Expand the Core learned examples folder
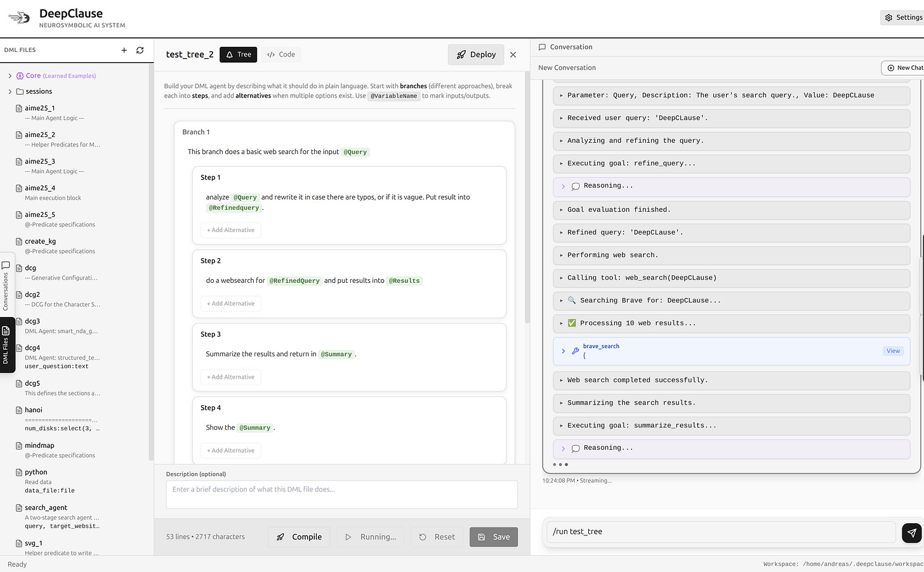Screen dimensions: 924x572 coord(10,75)
